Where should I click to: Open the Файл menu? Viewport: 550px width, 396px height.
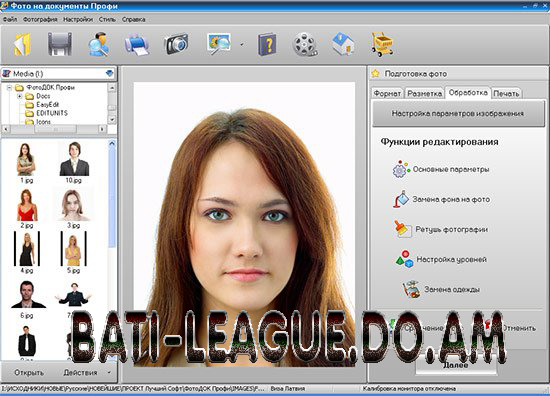tap(10, 19)
